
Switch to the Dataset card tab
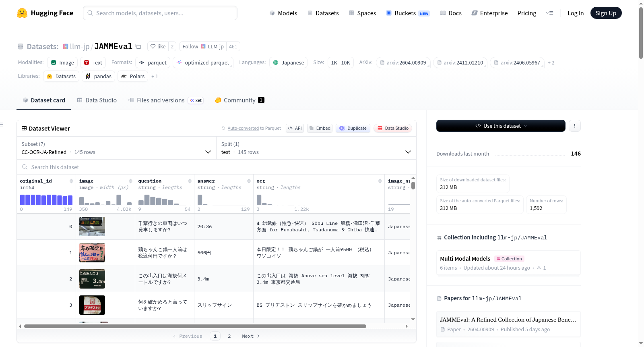point(44,100)
